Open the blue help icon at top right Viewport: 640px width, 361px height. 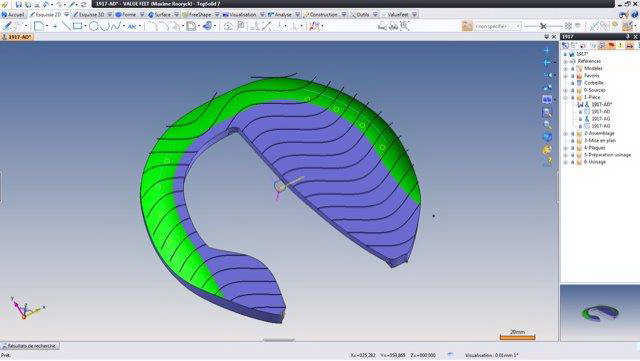tap(635, 15)
